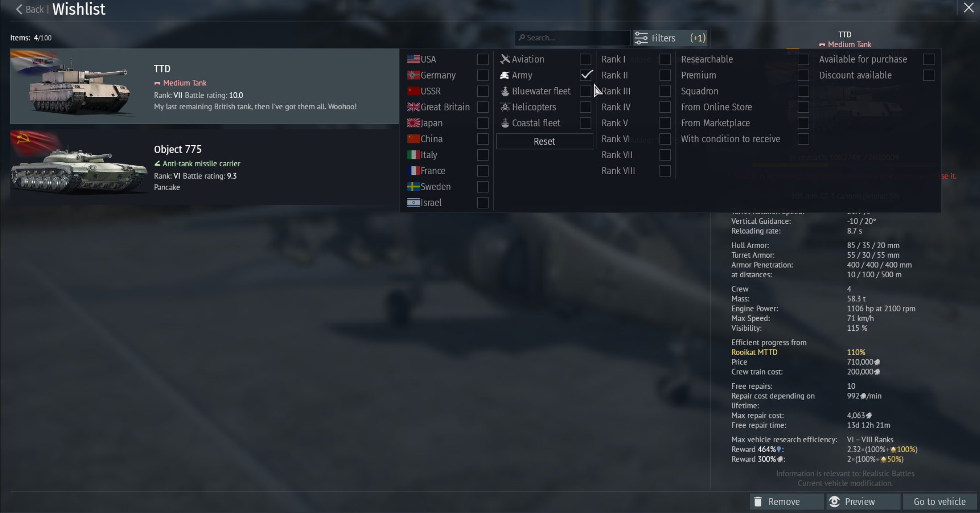Click the Helicopters icon in filters

tap(505, 107)
